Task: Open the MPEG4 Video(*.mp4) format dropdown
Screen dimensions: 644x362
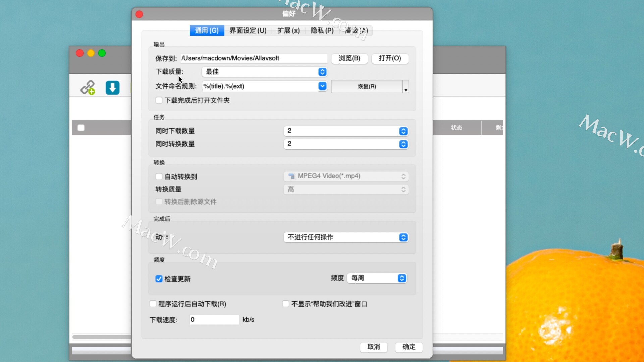Action: (346, 176)
